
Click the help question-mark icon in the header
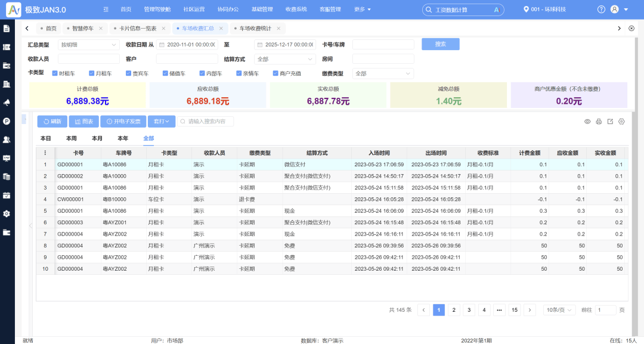(x=600, y=9)
